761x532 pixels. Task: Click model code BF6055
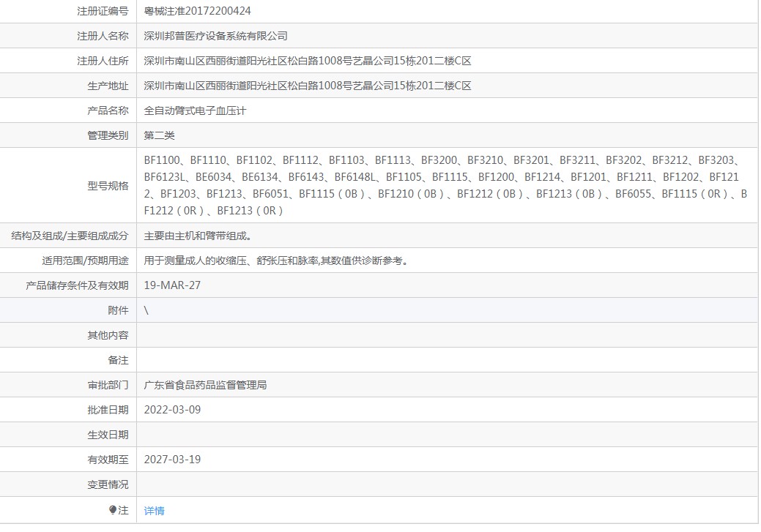pos(634,194)
